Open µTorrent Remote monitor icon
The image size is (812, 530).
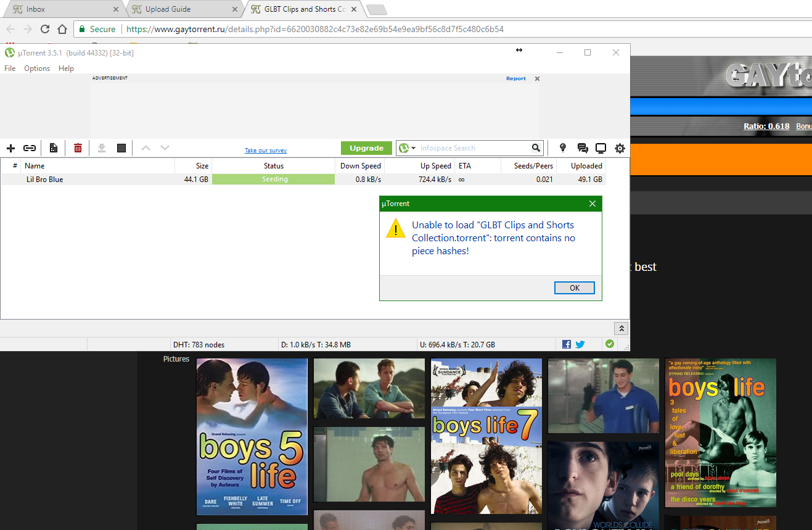601,148
